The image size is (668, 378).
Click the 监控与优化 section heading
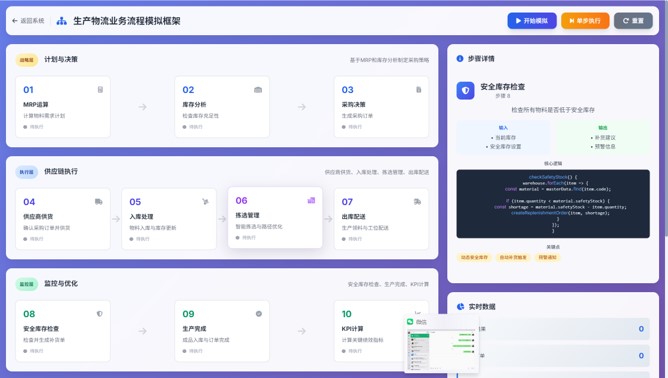[x=61, y=283]
